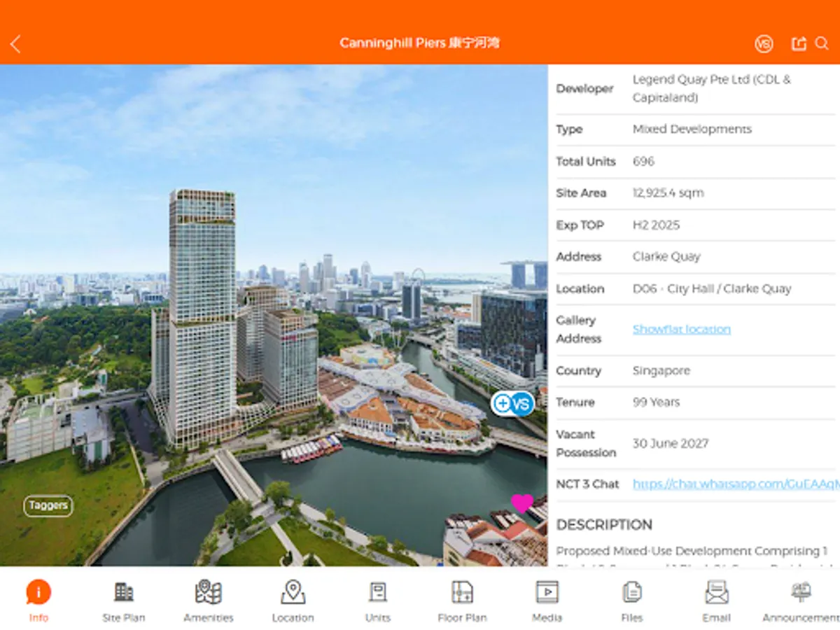Open the Site Plan tab

point(123,601)
